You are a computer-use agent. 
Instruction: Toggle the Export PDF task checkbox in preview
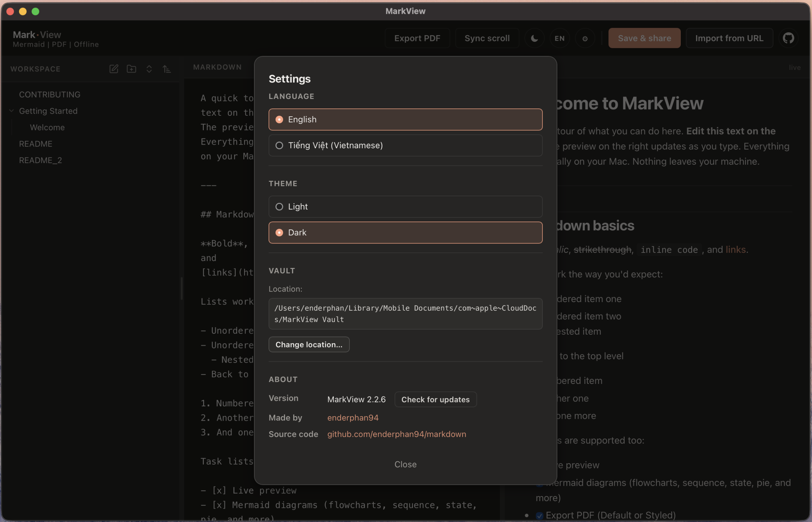(x=539, y=515)
